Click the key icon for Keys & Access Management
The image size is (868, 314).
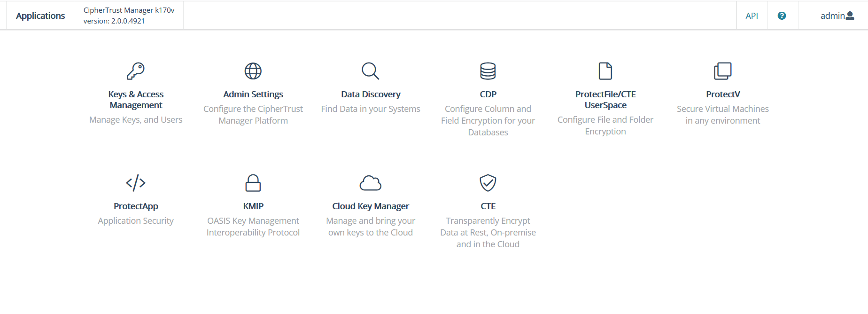pos(136,71)
